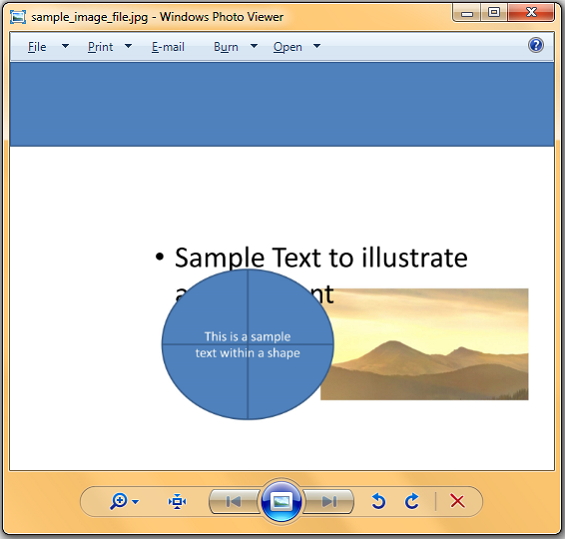Close the Windows Photo Viewer window
The width and height of the screenshot is (565, 539).
[531, 13]
